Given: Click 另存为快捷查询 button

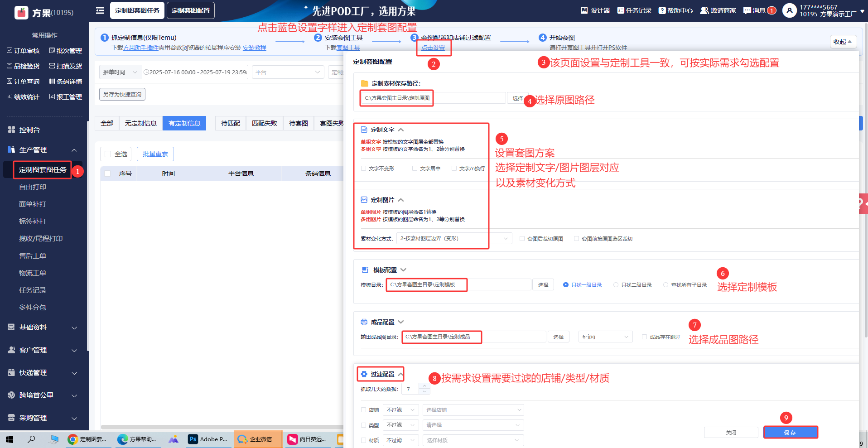Looking at the screenshot, I should pos(122,94).
